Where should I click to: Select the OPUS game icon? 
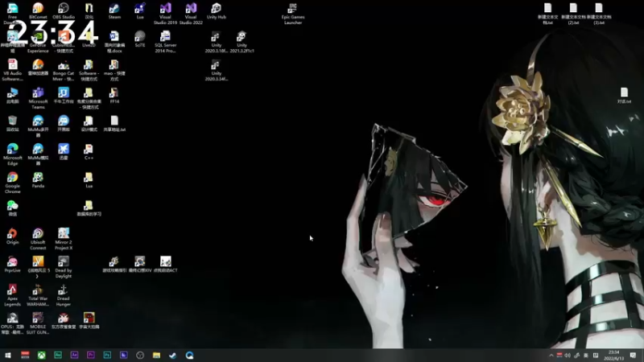[12, 324]
